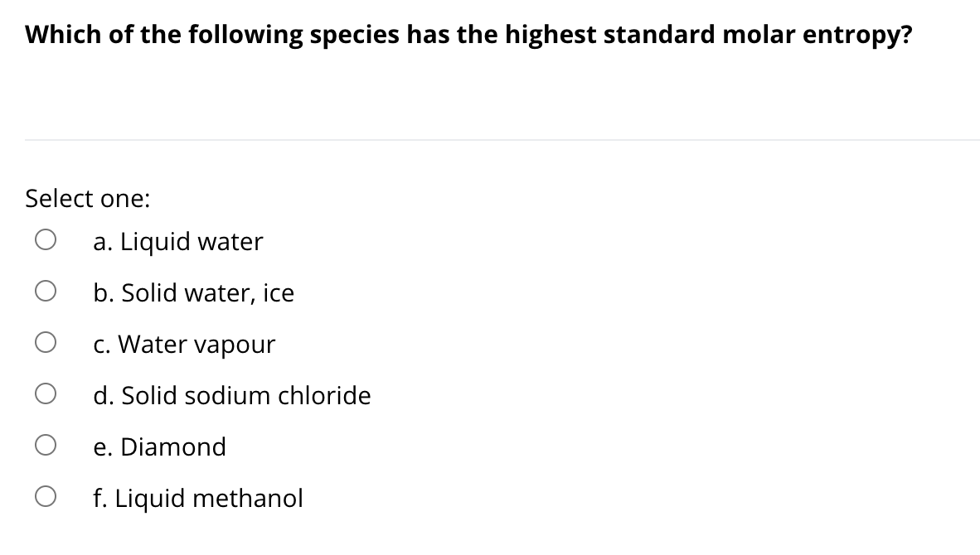Image resolution: width=980 pixels, height=555 pixels.
Task: Choose option "b. Solid water, ice"
Action: 46,289
